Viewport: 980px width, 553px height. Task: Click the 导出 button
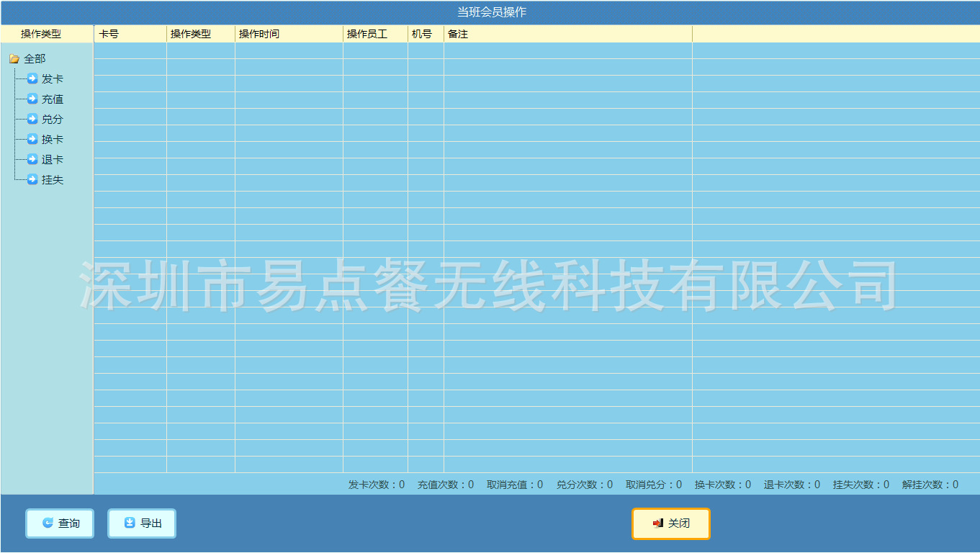[x=142, y=523]
